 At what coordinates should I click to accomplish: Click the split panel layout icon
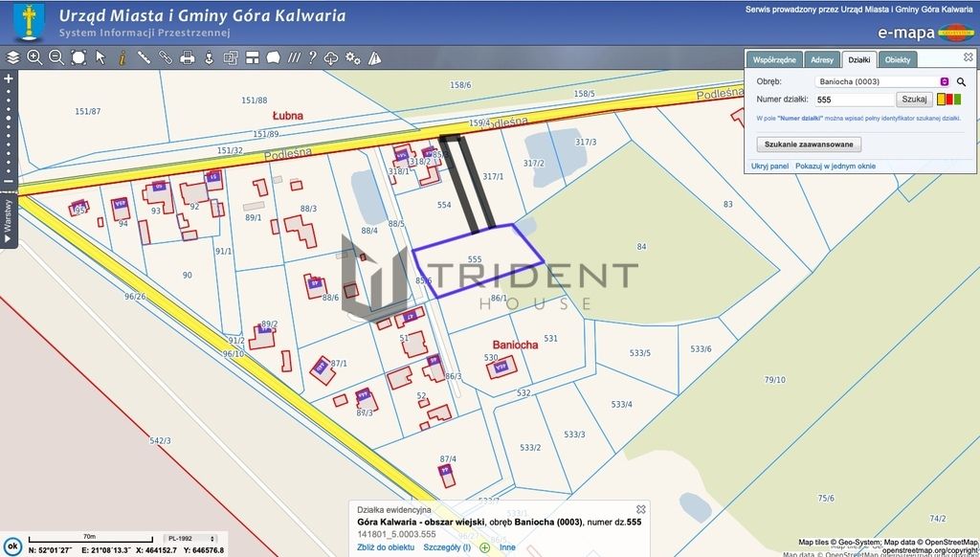point(253,58)
